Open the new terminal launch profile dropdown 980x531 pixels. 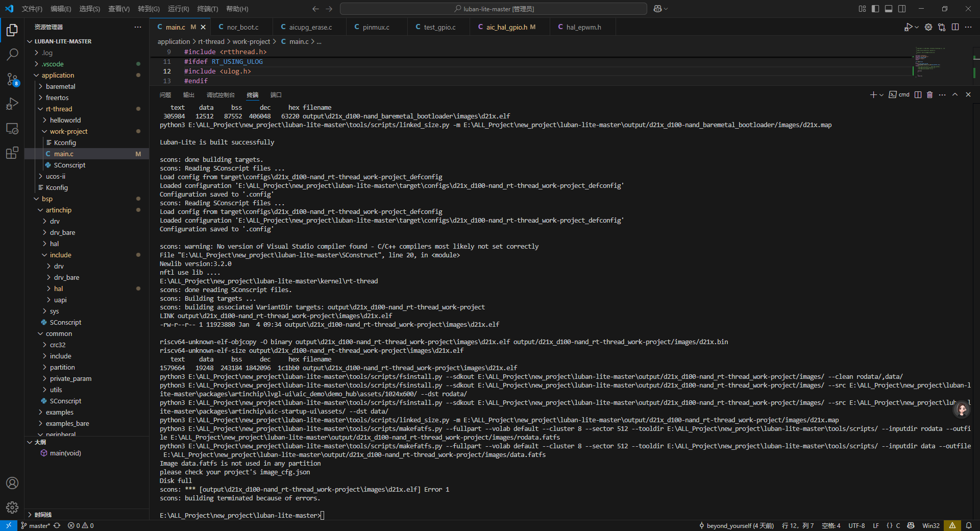tap(881, 95)
